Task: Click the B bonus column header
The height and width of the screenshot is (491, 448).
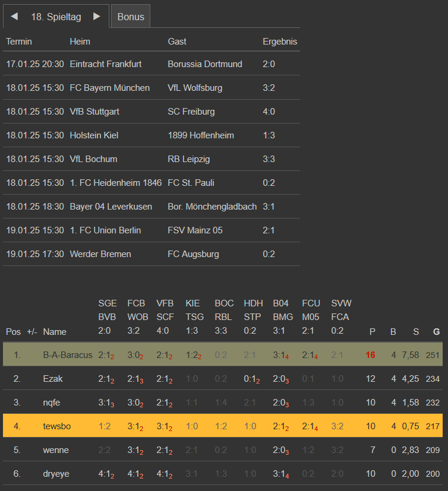Action: coord(393,332)
